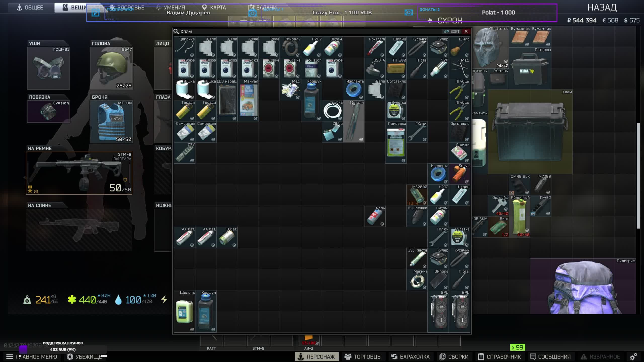The image size is (644, 362).
Task: Select the Lada Мануал book item
Action: click(248, 101)
